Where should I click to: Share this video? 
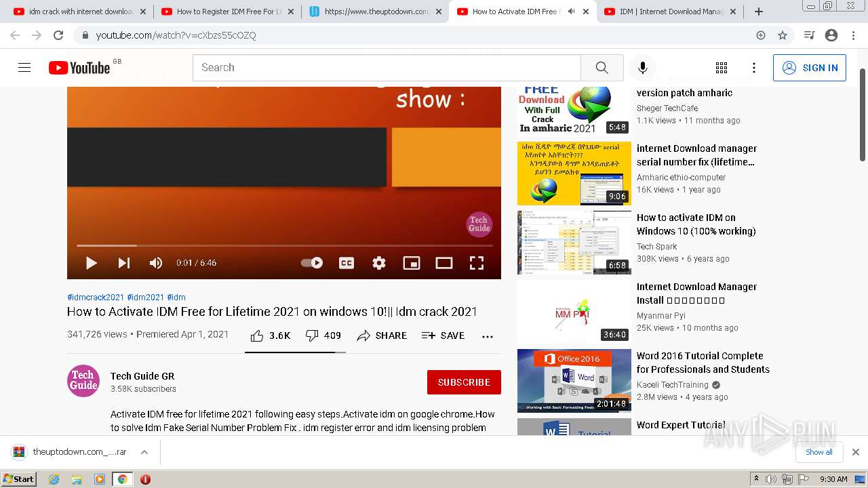(382, 335)
